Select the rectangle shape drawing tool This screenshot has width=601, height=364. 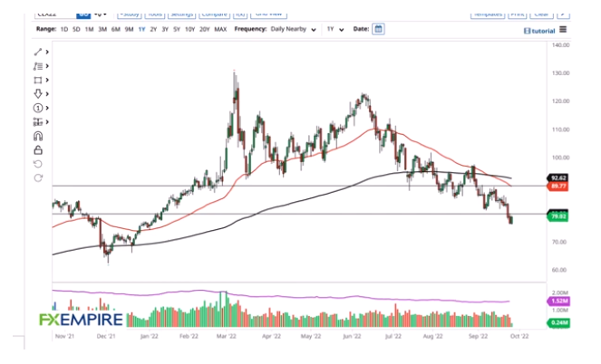coord(38,80)
